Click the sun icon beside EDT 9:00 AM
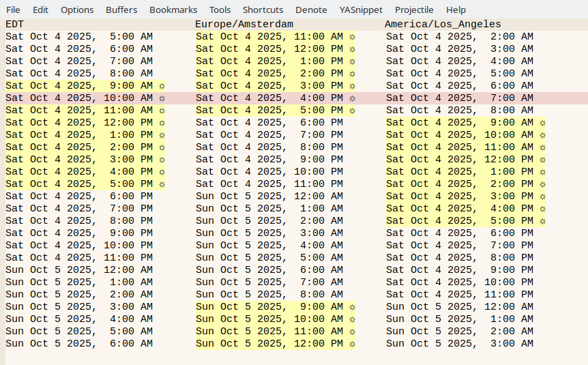The image size is (588, 365). click(162, 86)
